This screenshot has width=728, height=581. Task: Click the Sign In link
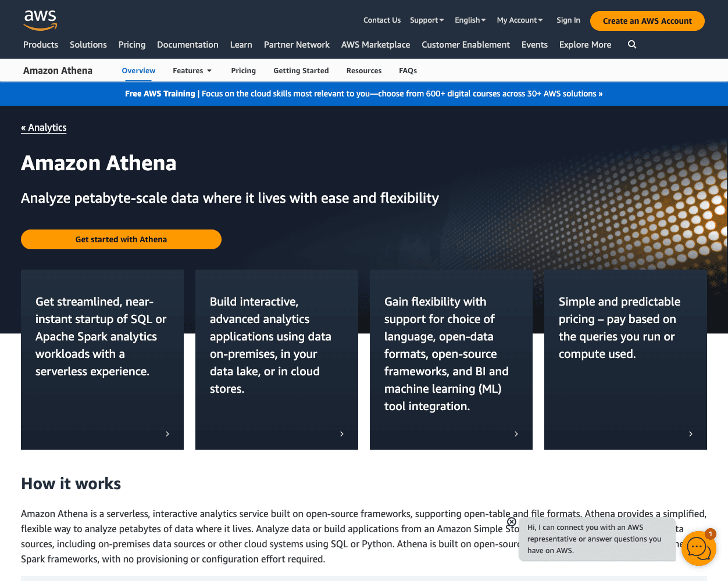568,20
